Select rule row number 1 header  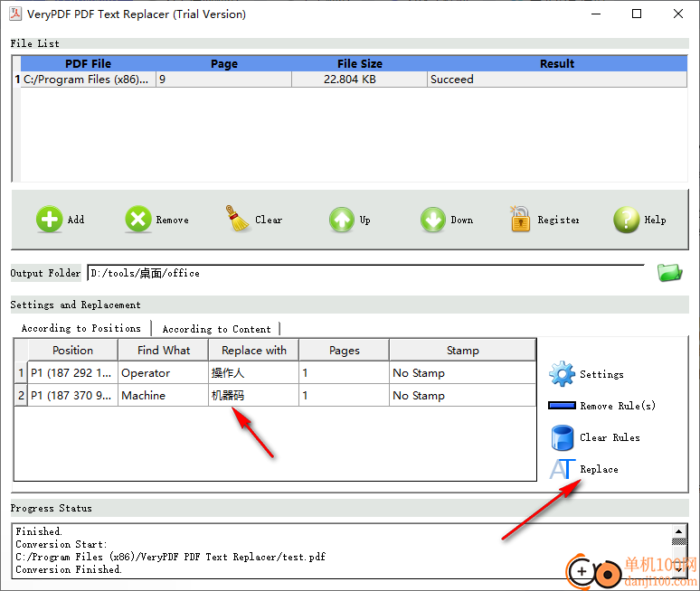coord(21,372)
